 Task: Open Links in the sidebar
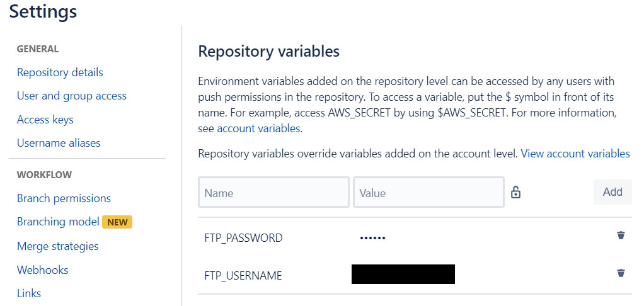(x=29, y=293)
